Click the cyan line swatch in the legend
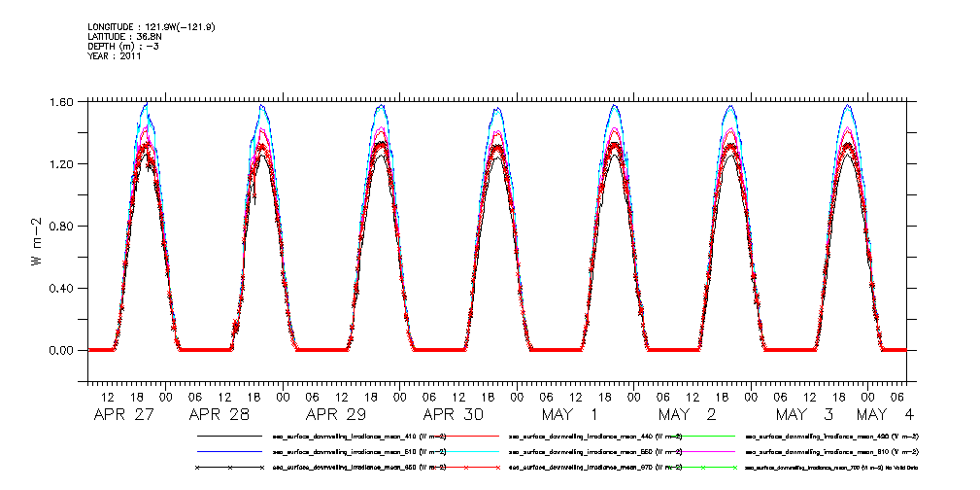This screenshot has width=980, height=490. 466,451
